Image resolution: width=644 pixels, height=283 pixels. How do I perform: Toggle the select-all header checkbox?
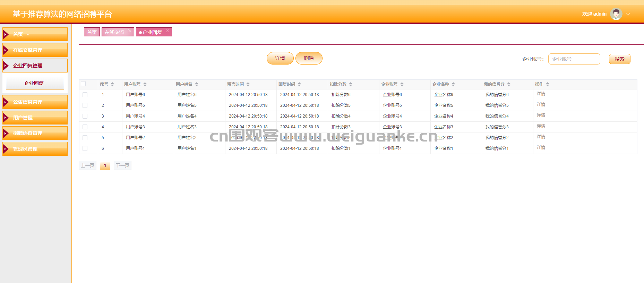(x=83, y=84)
